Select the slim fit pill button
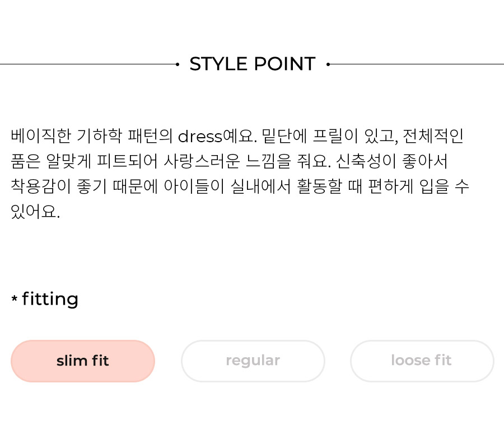504x430 pixels. 83,361
